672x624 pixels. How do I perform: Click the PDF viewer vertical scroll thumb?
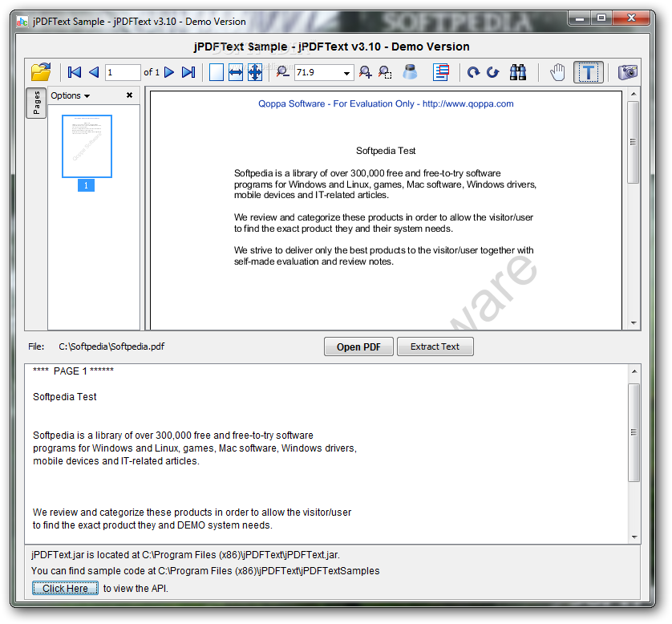(634, 142)
